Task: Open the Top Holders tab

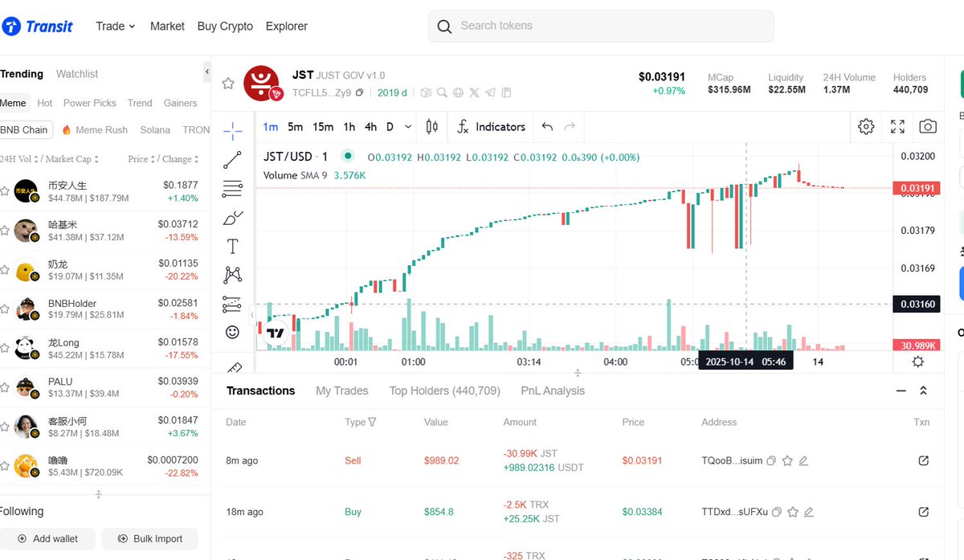Action: (x=445, y=390)
